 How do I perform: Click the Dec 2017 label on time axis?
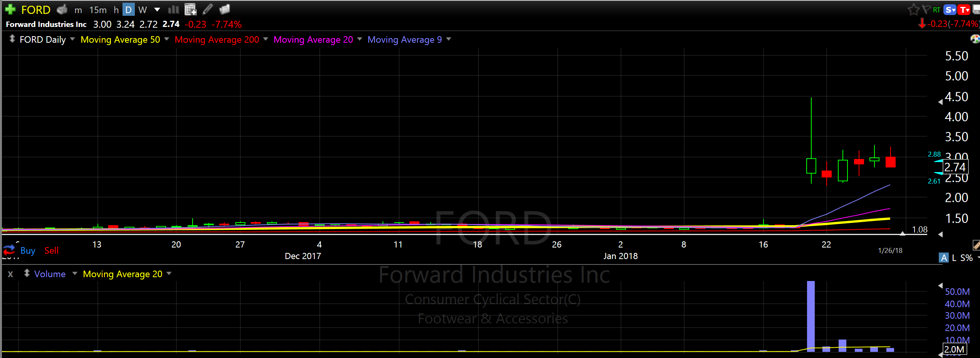pyautogui.click(x=303, y=256)
